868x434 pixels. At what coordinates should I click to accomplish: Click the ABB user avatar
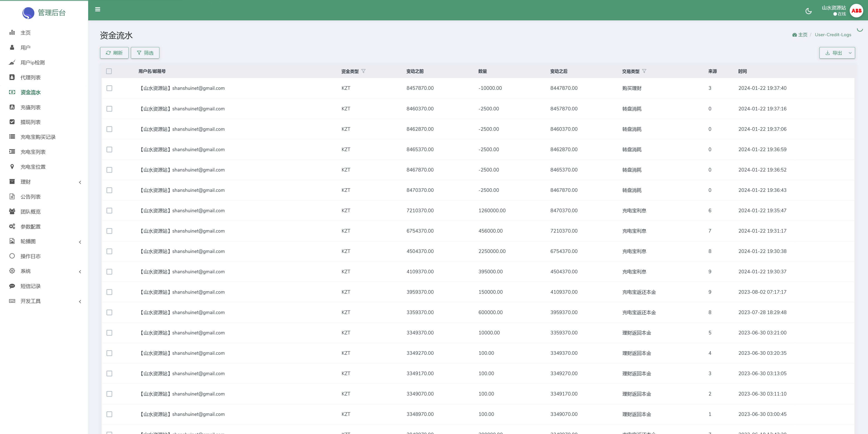tap(856, 11)
